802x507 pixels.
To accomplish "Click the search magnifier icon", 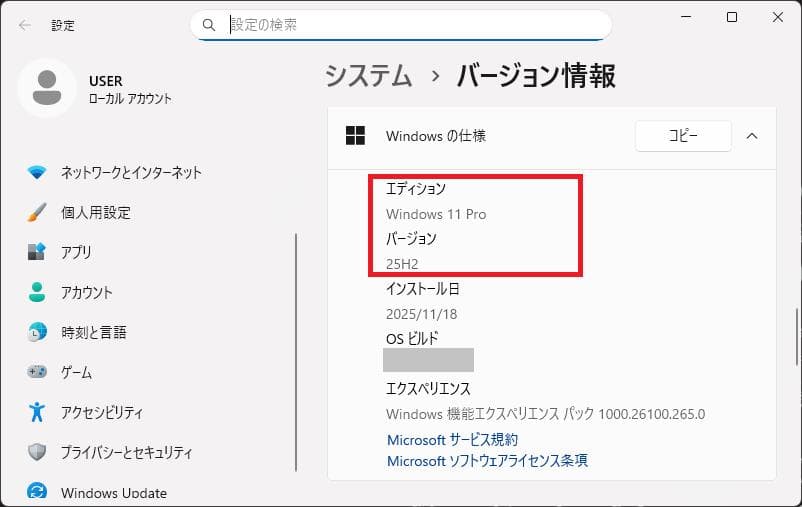I will [209, 25].
